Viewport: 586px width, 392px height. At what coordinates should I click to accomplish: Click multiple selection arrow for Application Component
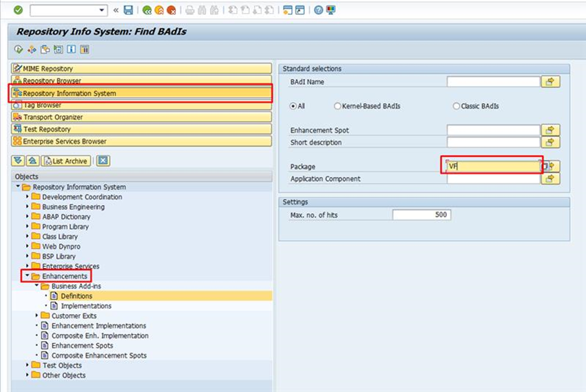click(x=550, y=179)
